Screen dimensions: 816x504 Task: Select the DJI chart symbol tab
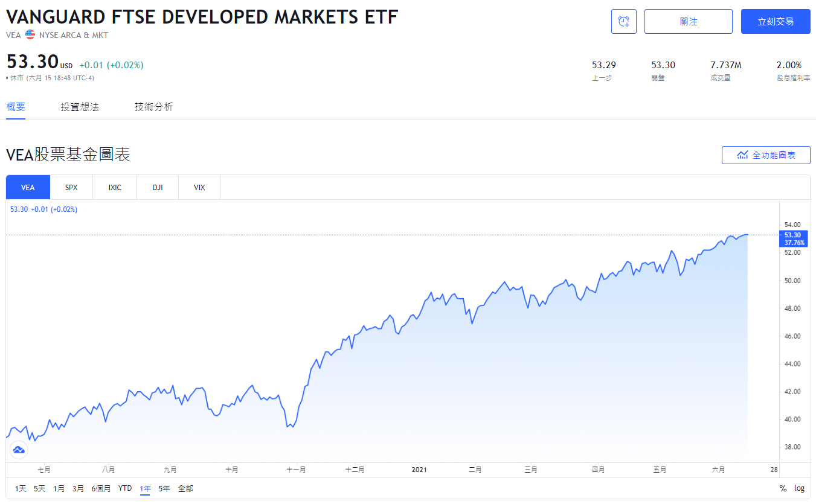tap(158, 187)
